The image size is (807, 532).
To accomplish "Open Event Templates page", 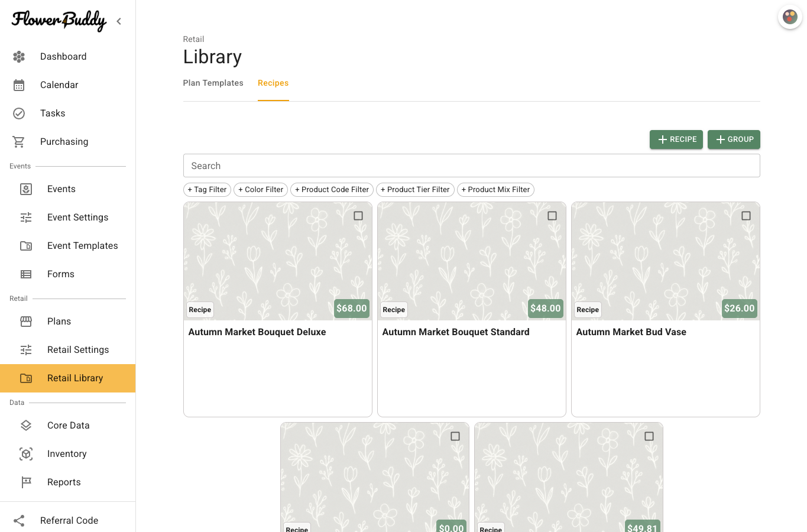I will tap(67, 246).
